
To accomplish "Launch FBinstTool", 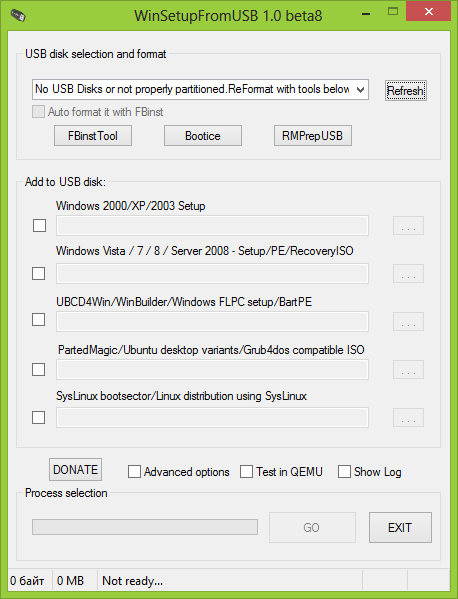I will coord(93,136).
